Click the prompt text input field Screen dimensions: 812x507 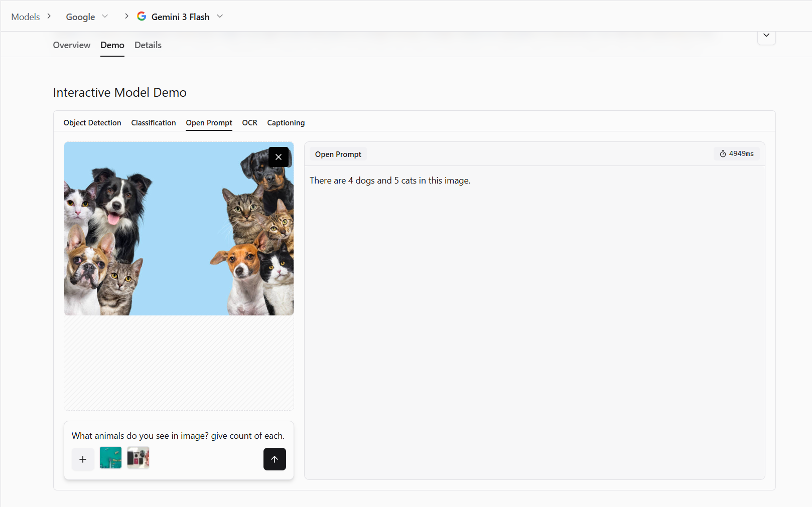click(178, 436)
